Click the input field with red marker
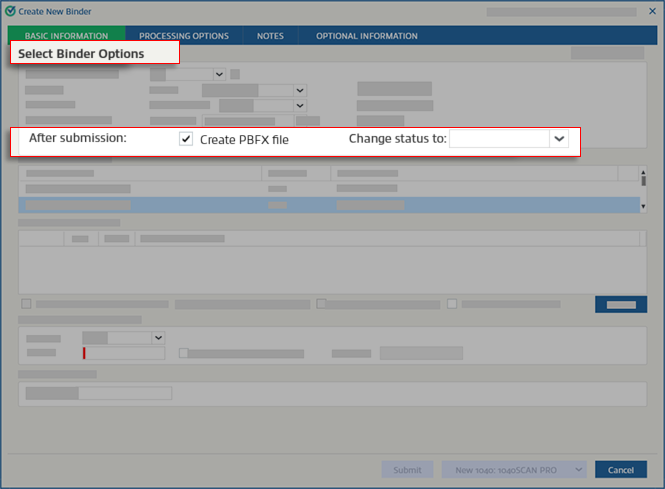Image resolution: width=665 pixels, height=489 pixels. 124,353
